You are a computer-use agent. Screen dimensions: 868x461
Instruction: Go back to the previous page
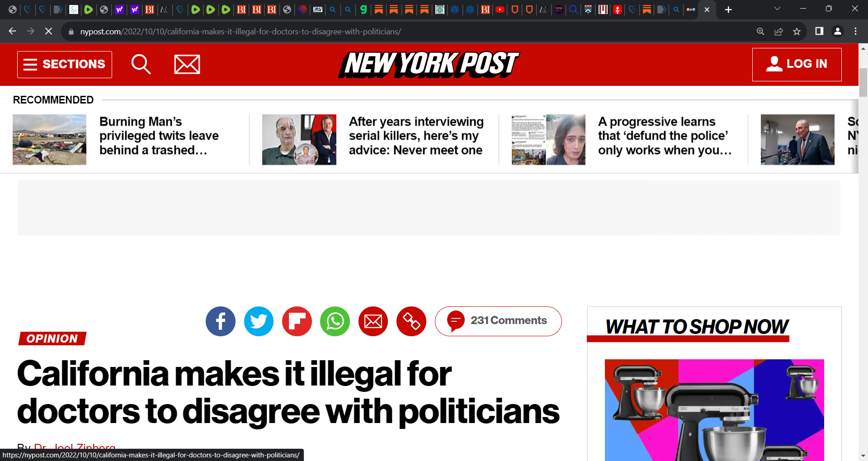tap(12, 31)
